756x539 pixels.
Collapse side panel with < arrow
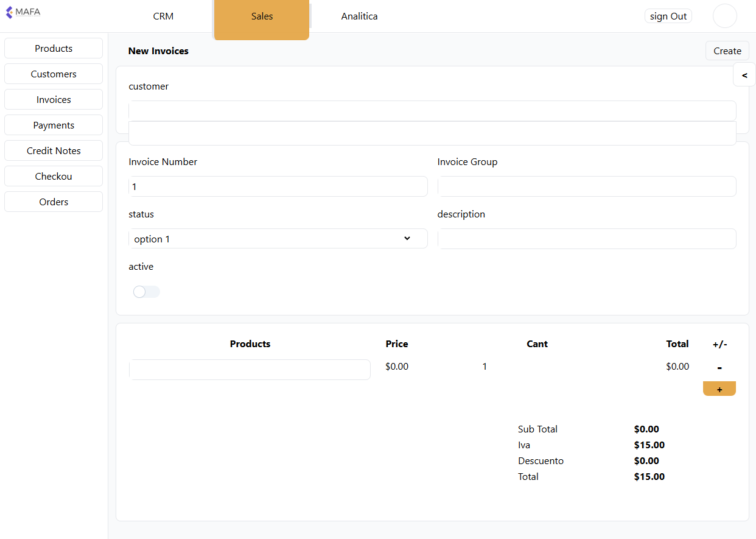pyautogui.click(x=744, y=74)
